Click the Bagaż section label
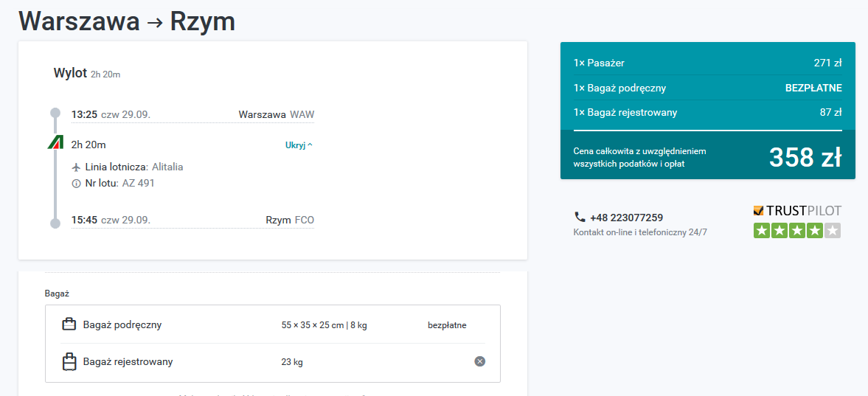This screenshot has height=396, width=868. coord(57,293)
